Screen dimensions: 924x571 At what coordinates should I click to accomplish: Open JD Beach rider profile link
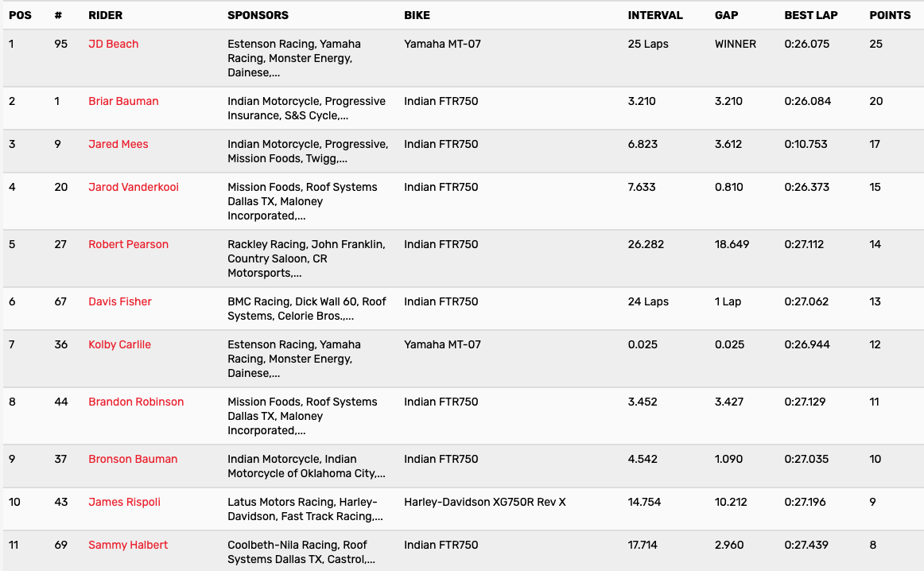click(113, 44)
